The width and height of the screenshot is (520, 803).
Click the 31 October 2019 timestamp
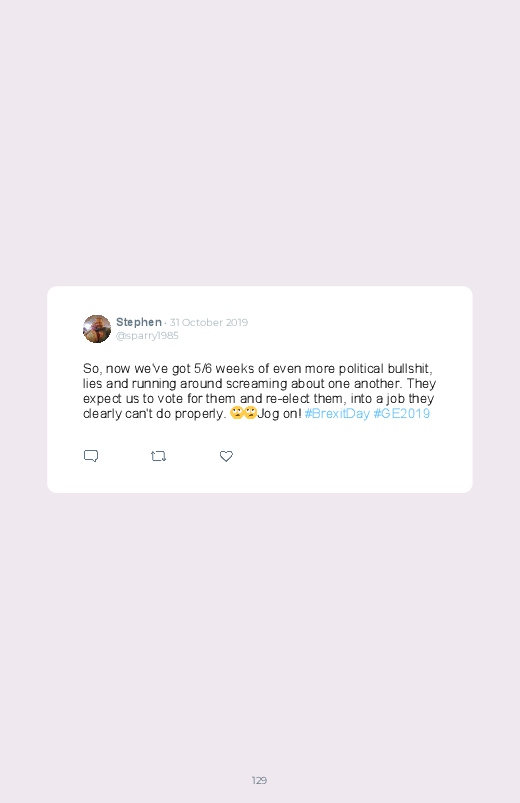tap(209, 322)
